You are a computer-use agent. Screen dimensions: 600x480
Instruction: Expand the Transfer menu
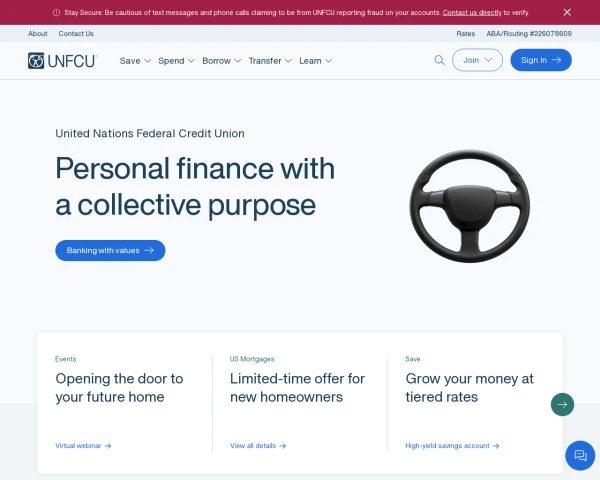point(270,61)
